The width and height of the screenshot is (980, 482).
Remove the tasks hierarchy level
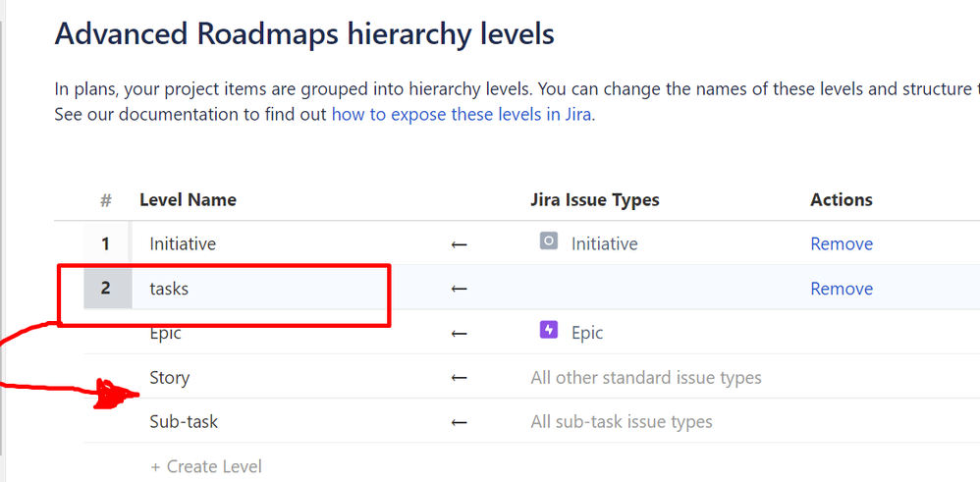(x=842, y=289)
